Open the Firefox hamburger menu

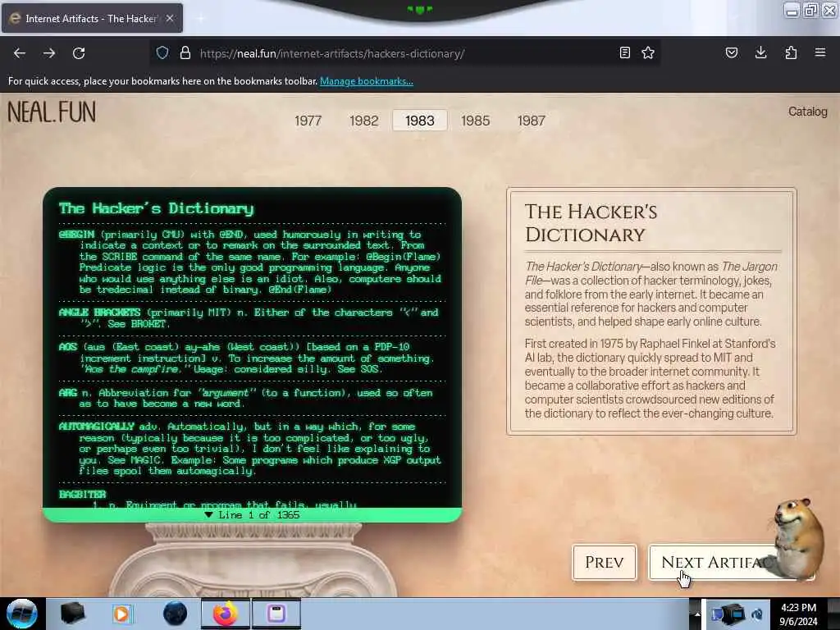click(x=820, y=52)
